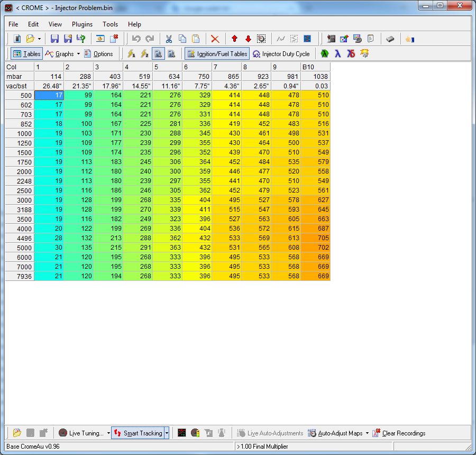The width and height of the screenshot is (476, 455).
Task: Click the Save file floppy icon
Action: coord(54,39)
